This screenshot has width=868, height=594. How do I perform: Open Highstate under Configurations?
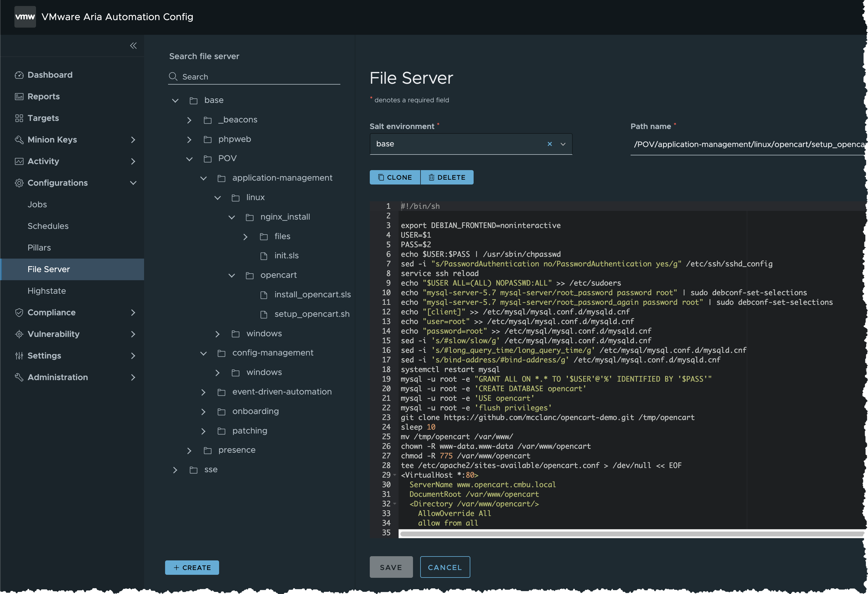coord(47,291)
